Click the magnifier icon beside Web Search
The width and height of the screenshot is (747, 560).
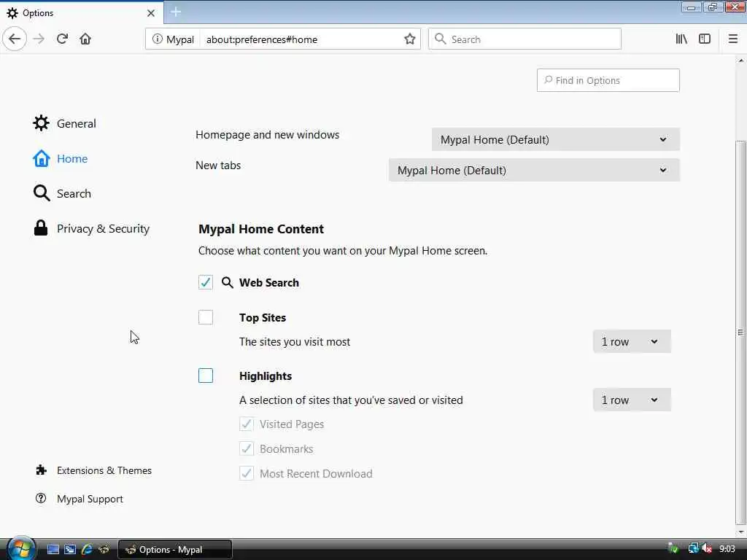point(228,282)
